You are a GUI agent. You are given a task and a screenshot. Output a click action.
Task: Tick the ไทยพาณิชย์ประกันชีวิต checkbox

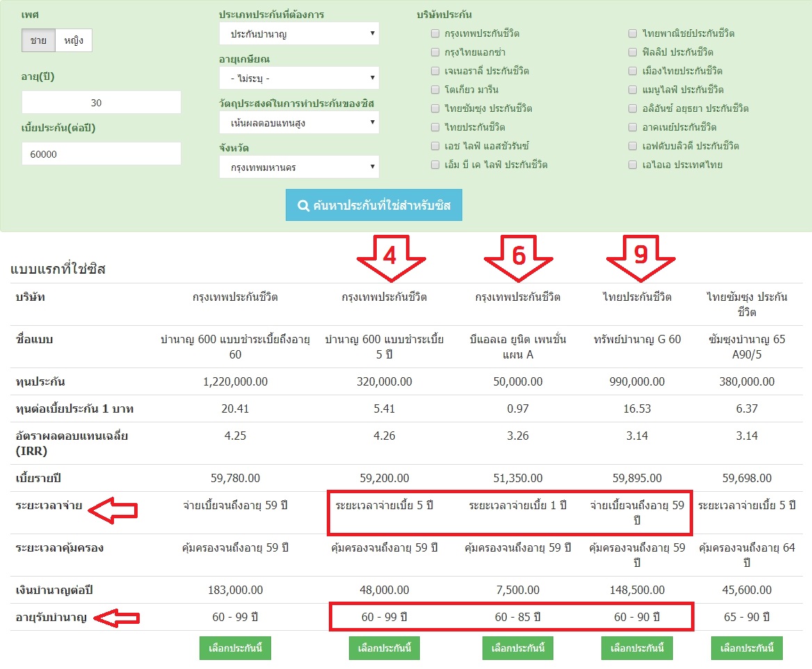pos(633,33)
